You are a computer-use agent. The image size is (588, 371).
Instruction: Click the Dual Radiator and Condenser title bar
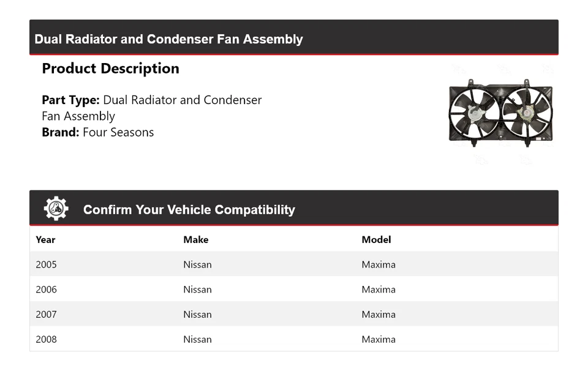coord(168,39)
